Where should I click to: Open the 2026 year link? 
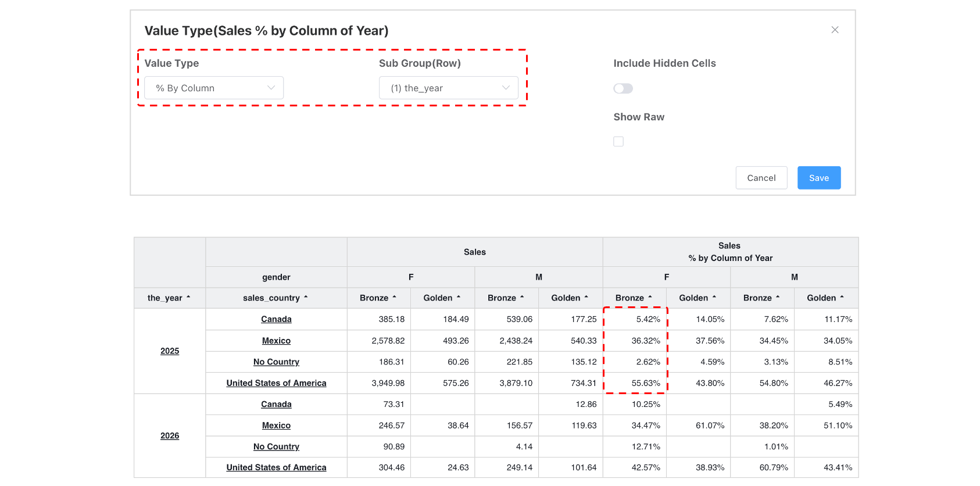(x=170, y=436)
